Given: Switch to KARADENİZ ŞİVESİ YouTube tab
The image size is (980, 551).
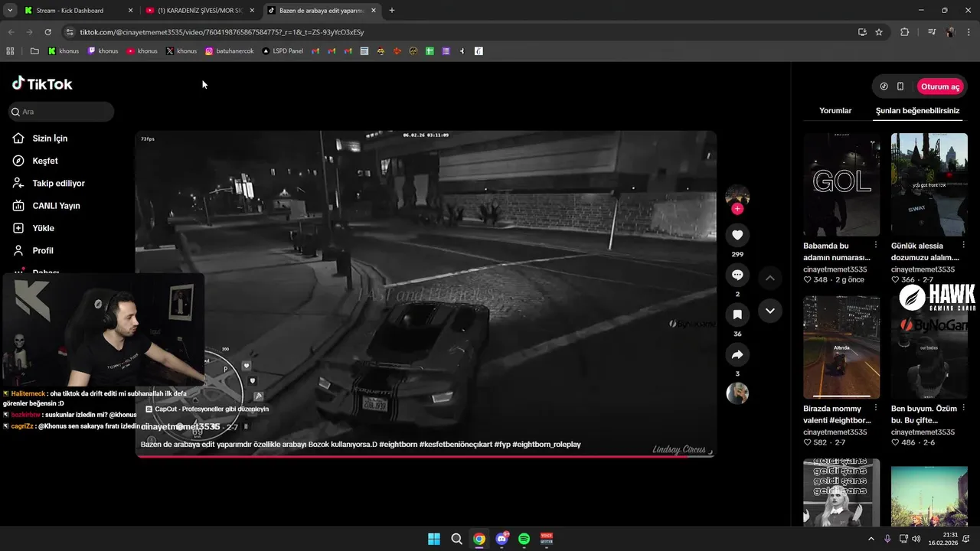Looking at the screenshot, I should tap(201, 11).
